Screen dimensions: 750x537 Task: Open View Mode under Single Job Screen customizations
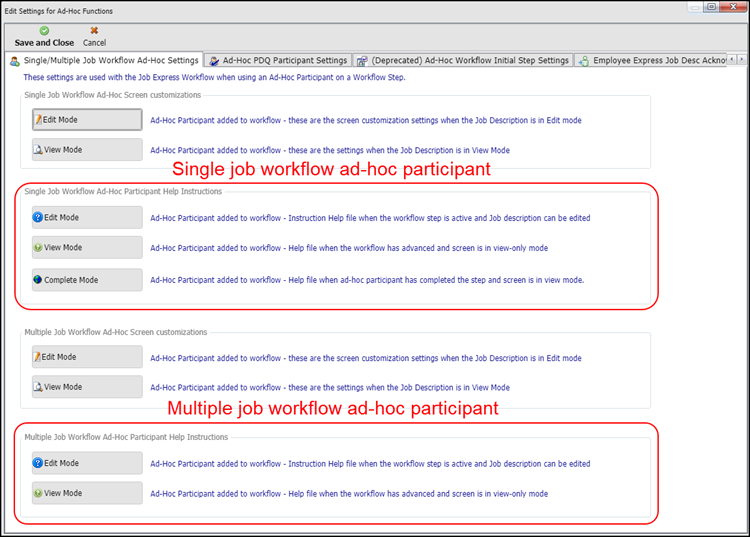(87, 150)
